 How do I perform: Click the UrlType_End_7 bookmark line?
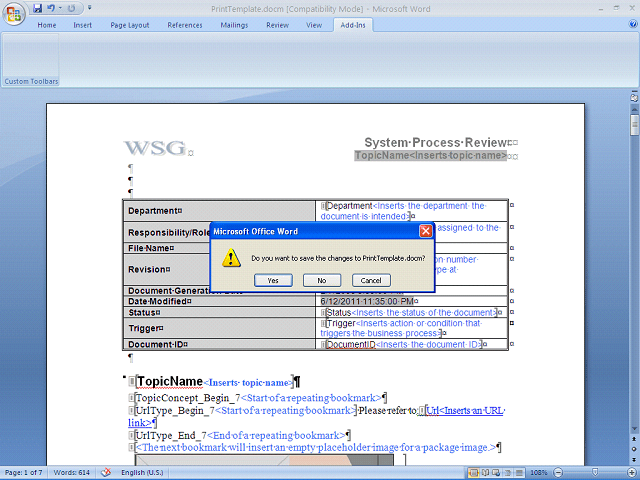coord(239,436)
